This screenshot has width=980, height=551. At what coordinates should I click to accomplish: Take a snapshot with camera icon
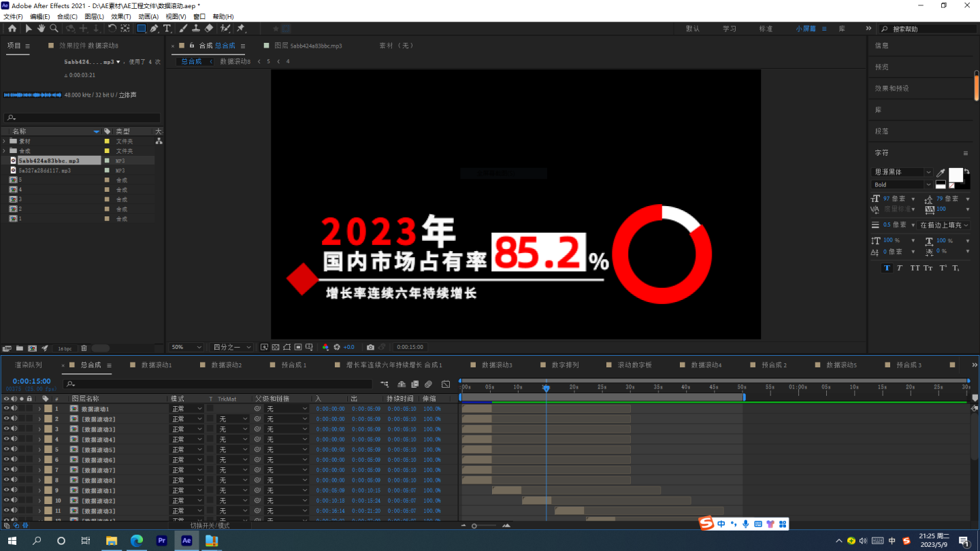click(x=370, y=347)
